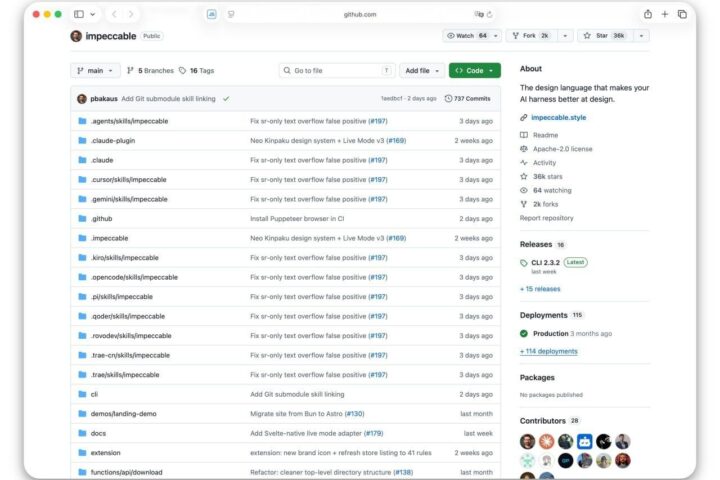Screen dimensions: 720x480
Task: Open the Add file dropdown
Action: 422,70
